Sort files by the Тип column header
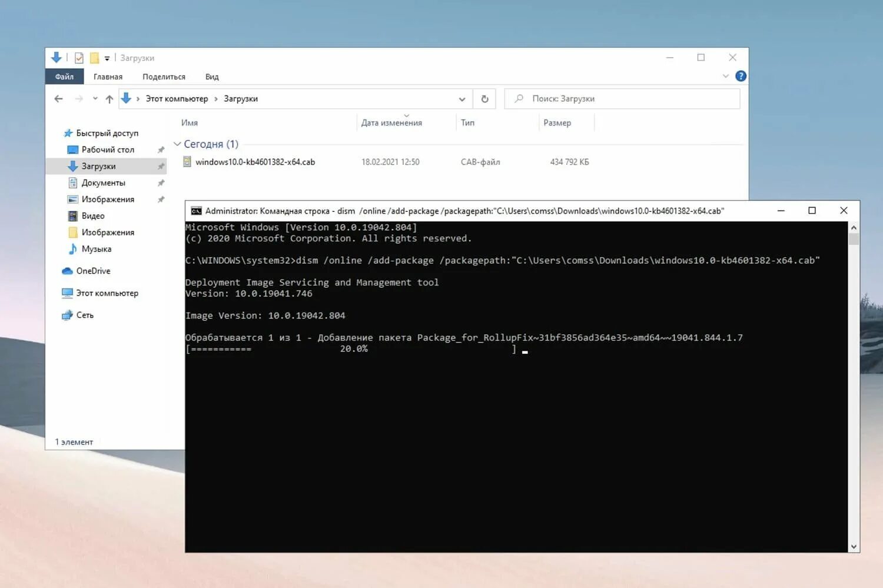The image size is (883, 588). 467,122
